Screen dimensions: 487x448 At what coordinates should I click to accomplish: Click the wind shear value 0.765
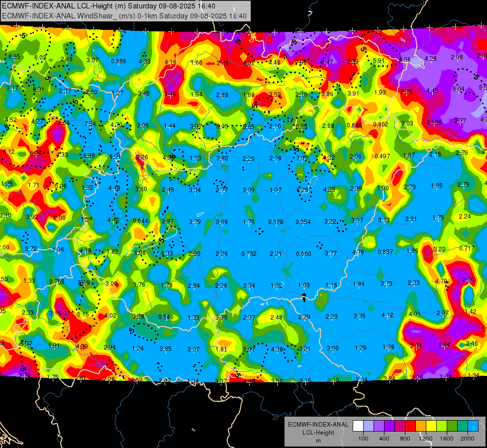pos(57,282)
